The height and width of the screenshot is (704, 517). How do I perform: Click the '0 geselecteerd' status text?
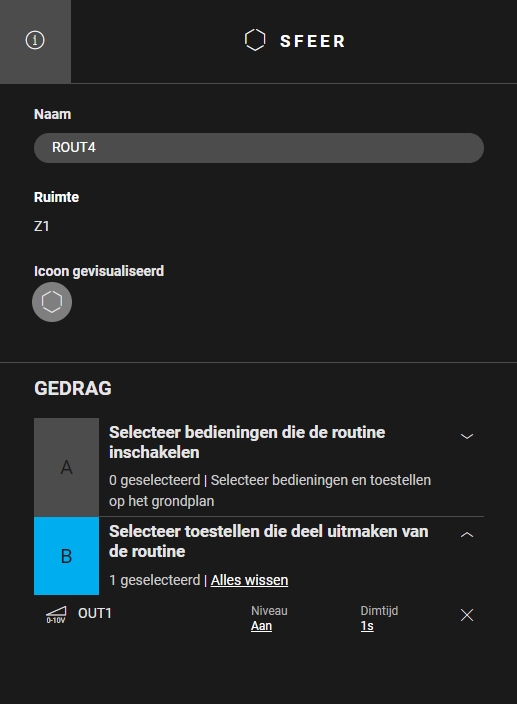click(x=154, y=480)
